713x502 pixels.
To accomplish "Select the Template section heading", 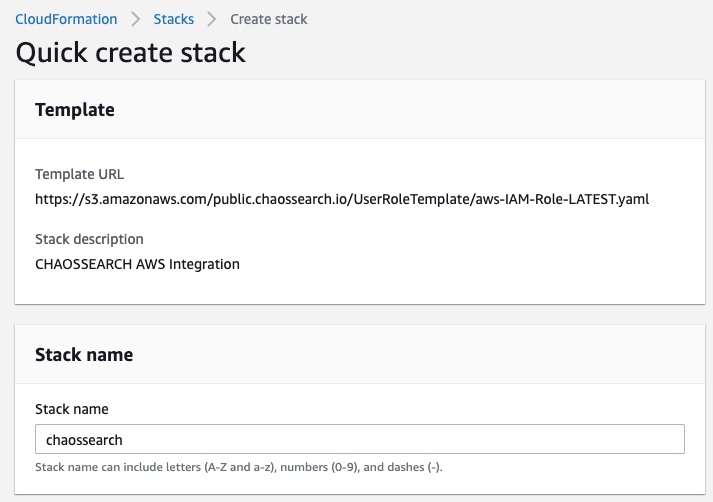I will click(75, 110).
